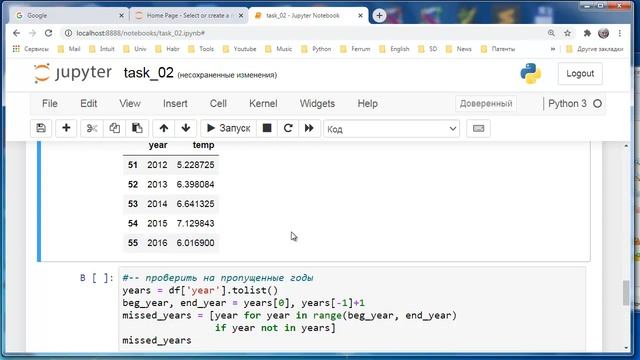Go forward in browser history

[33, 33]
